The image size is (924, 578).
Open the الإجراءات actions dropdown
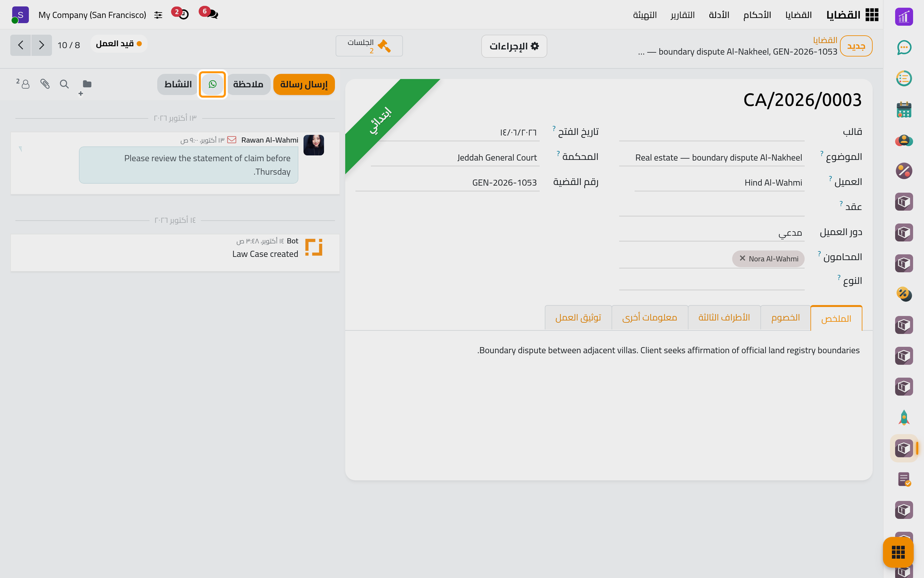point(514,46)
